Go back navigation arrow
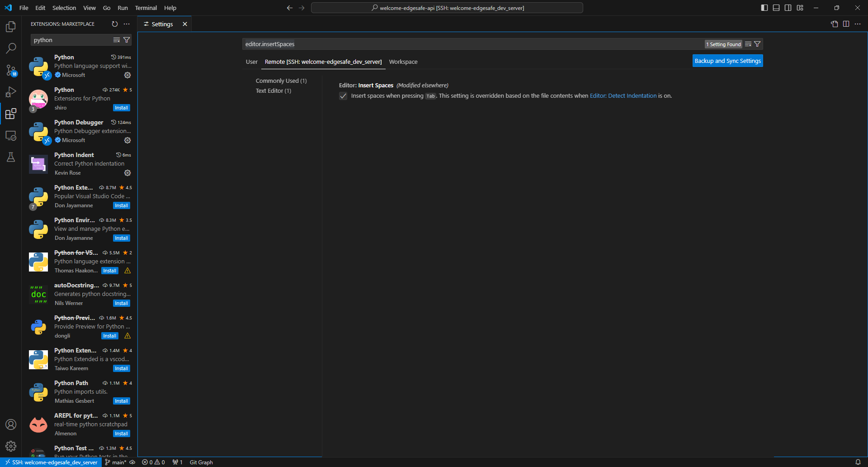Image resolution: width=868 pixels, height=467 pixels. pyautogui.click(x=290, y=8)
